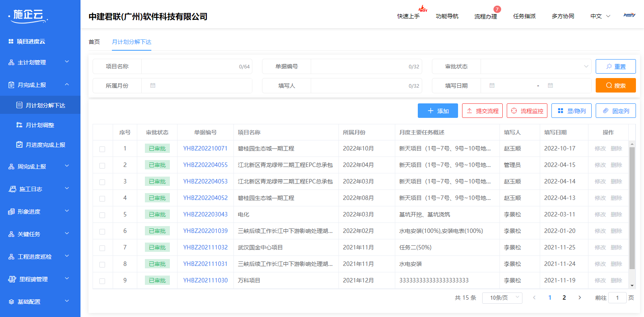Click the HOT flame icon above 快速上手

tap(423, 8)
